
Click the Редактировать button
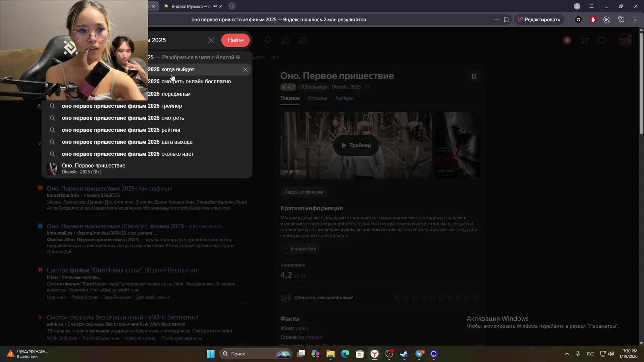click(x=539, y=20)
